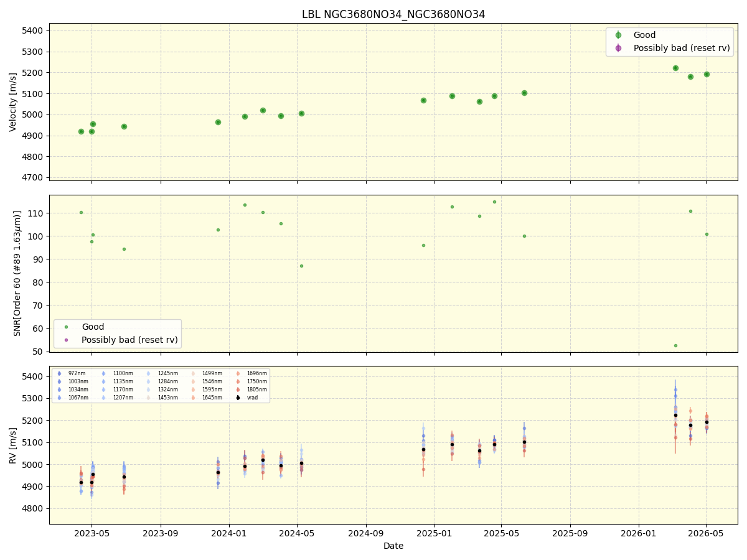
Task: Click the 'RV [m/s]' y-axis label
Action: [13, 445]
